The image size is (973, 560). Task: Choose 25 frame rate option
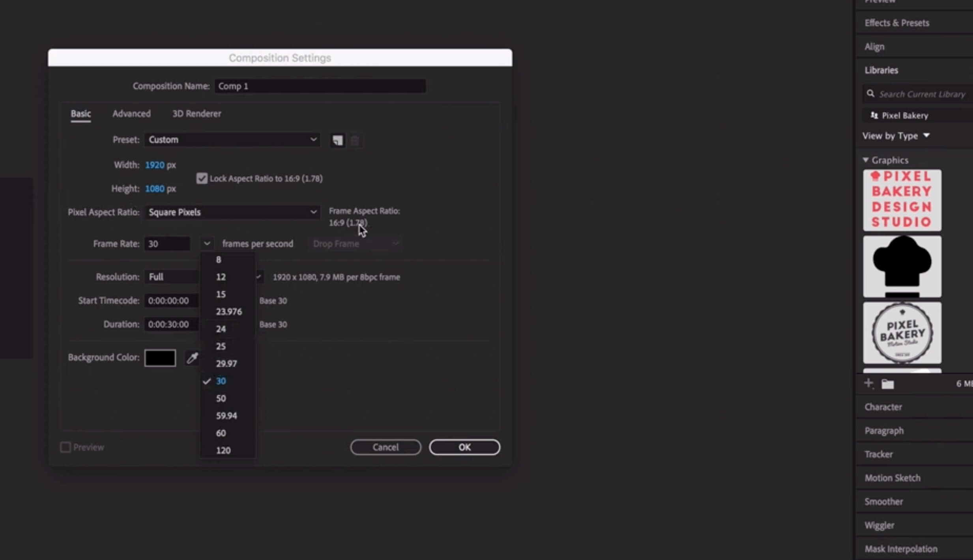coord(228,346)
